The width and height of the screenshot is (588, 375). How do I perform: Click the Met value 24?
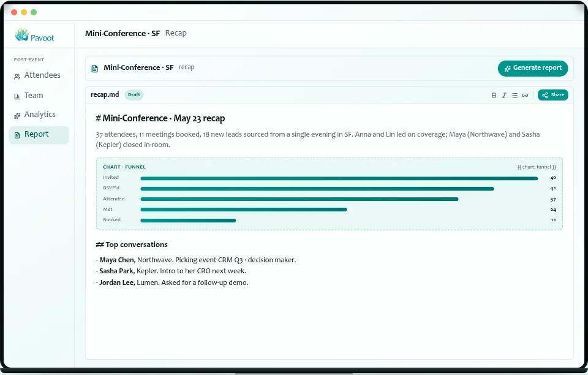point(553,210)
